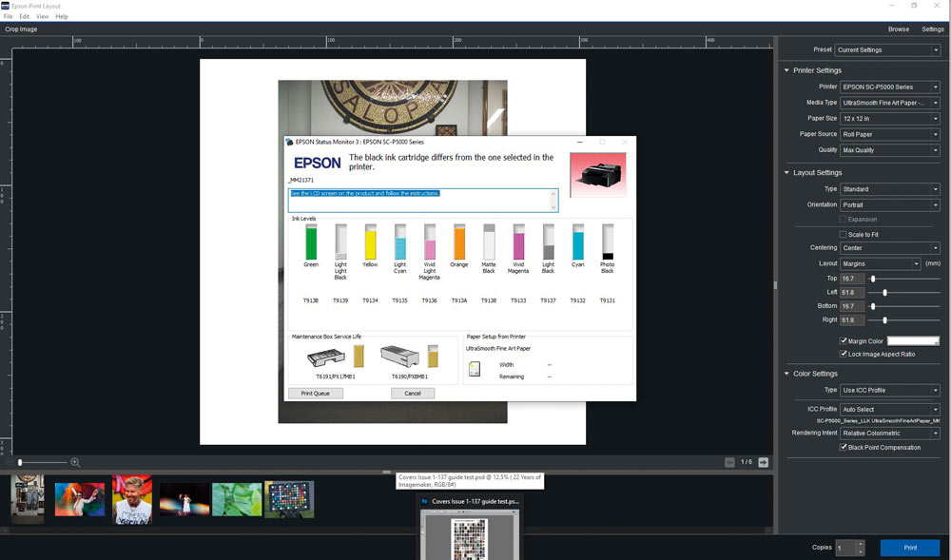Open the Printer dropdown
Image resolution: width=951 pixels, height=560 pixels.
pyautogui.click(x=890, y=87)
